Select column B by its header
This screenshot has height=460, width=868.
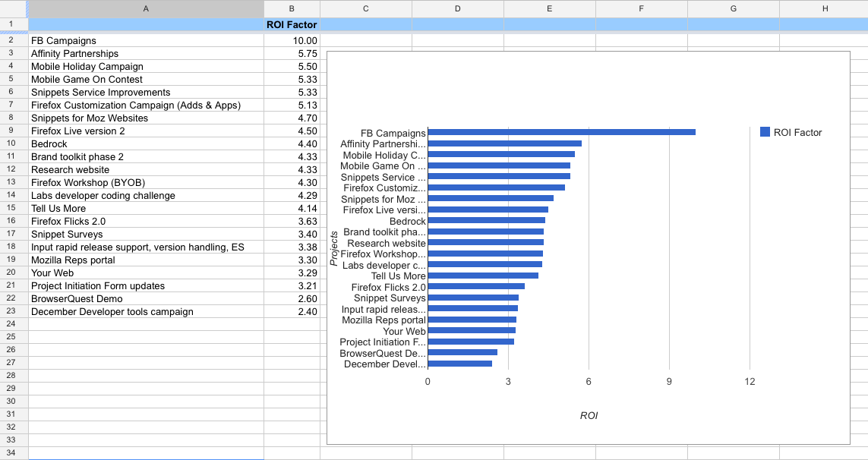click(292, 9)
